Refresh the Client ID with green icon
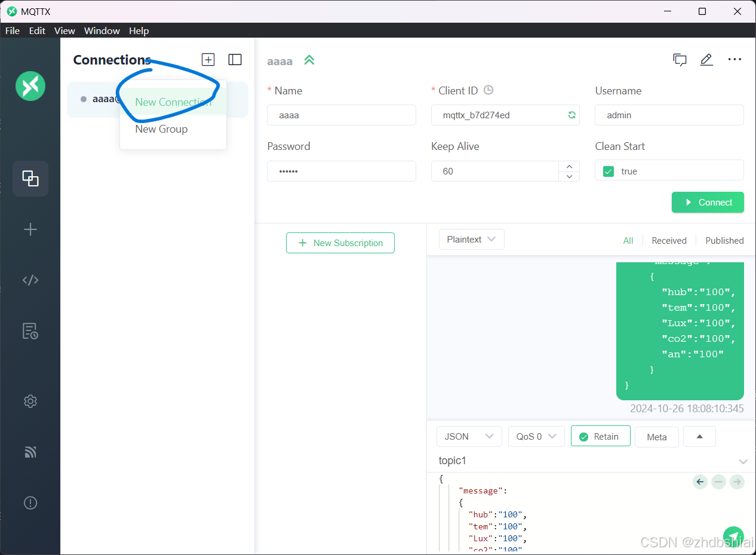756x555 pixels. (x=571, y=115)
